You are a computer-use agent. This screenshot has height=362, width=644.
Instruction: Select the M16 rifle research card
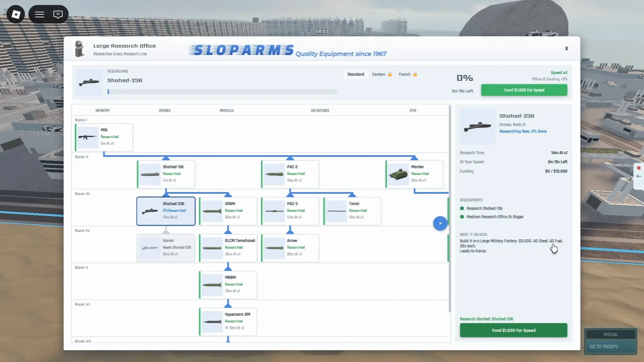(104, 137)
